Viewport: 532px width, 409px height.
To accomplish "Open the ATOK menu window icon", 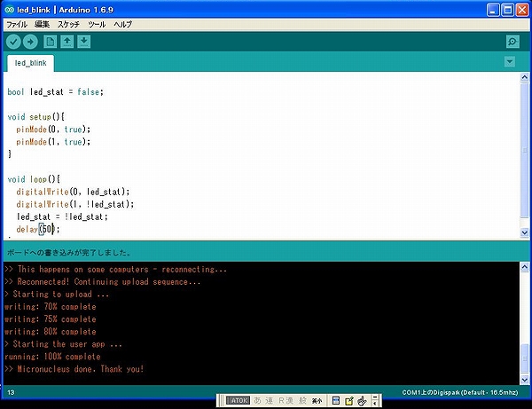I will [335, 400].
